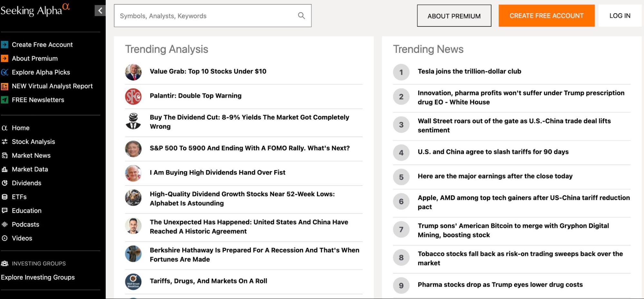Viewport: 644px width, 299px height.
Task: Open the ABOUT PREMIUM button
Action: pyautogui.click(x=454, y=16)
